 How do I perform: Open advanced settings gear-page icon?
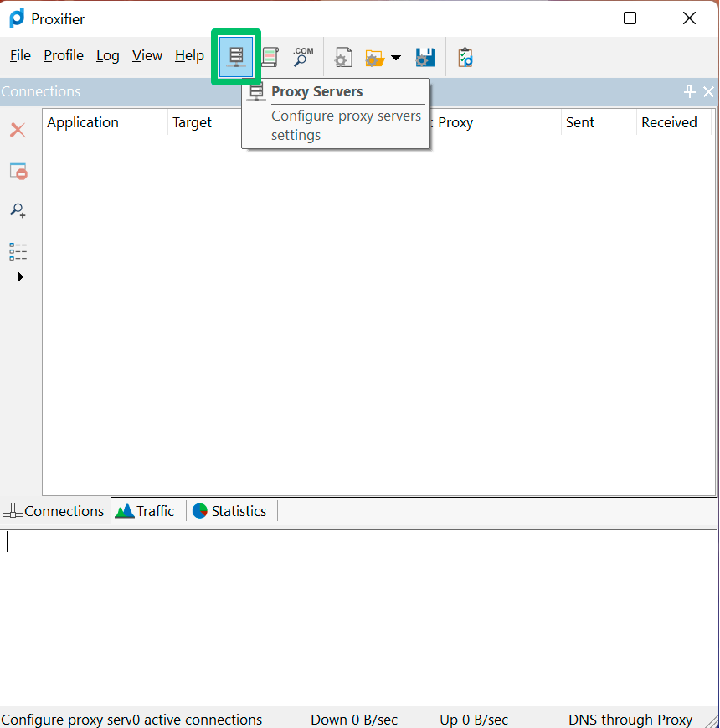[x=342, y=58]
